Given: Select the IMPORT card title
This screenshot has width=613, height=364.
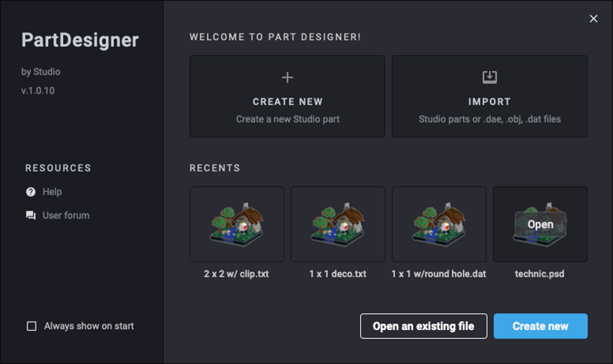Looking at the screenshot, I should pyautogui.click(x=489, y=101).
